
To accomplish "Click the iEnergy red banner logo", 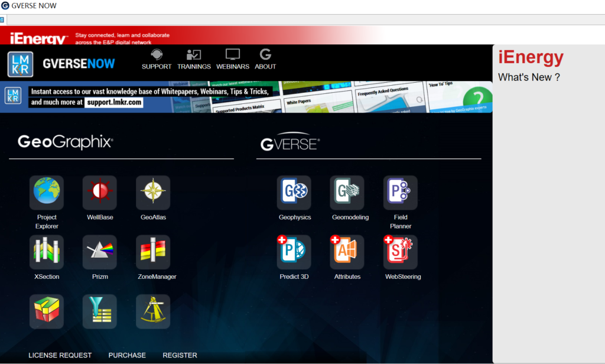I will pyautogui.click(x=38, y=38).
